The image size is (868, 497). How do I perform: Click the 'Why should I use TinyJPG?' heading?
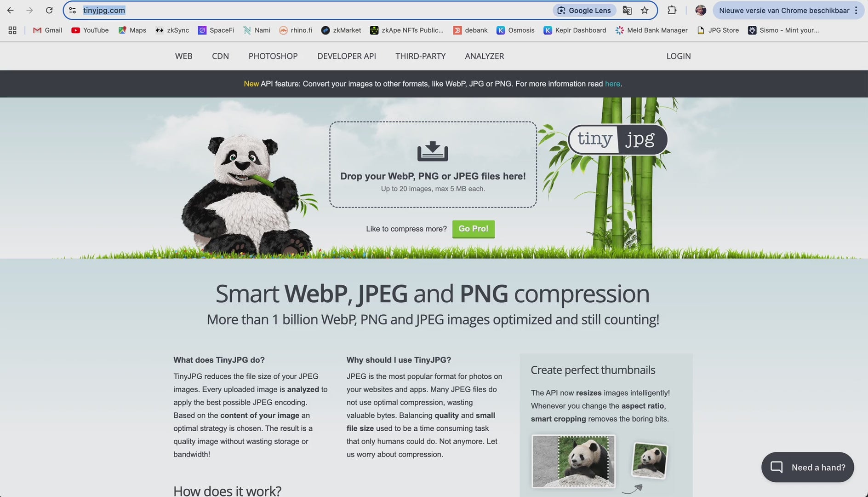(399, 360)
